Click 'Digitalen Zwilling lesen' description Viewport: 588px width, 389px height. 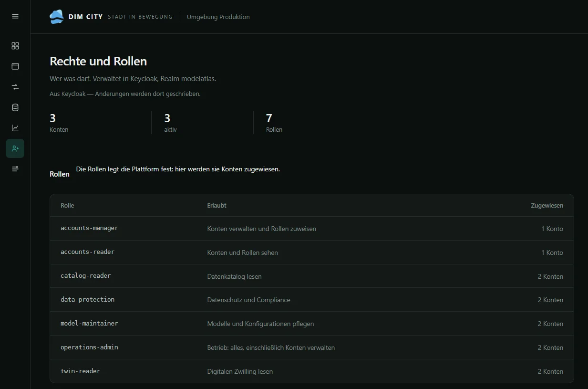(x=240, y=372)
